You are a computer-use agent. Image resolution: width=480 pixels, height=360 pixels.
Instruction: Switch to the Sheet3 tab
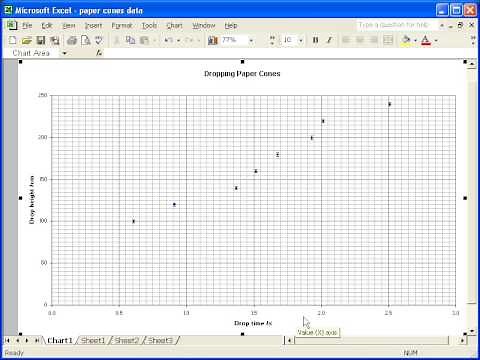click(x=160, y=340)
